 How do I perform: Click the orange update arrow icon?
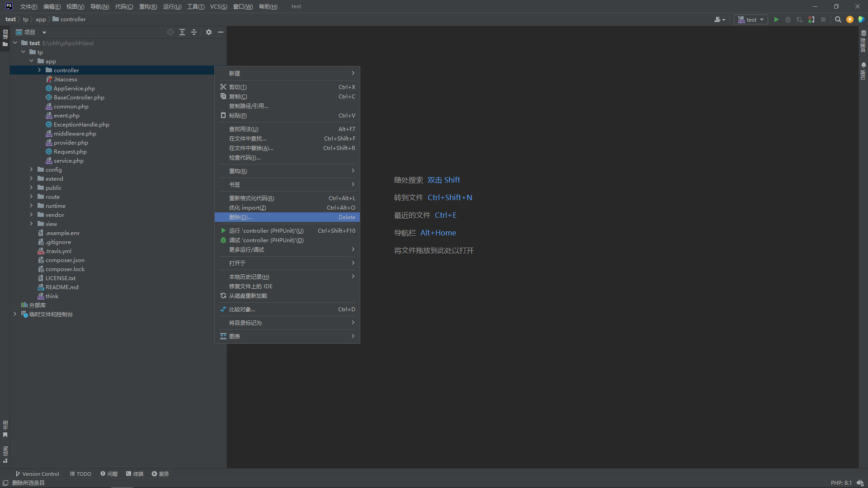click(850, 19)
